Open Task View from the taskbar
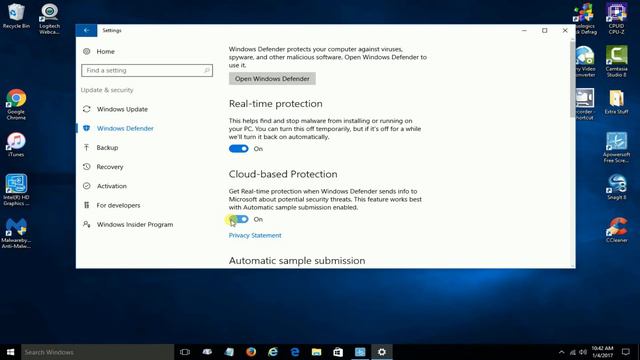This screenshot has height=360, width=640. [x=185, y=352]
